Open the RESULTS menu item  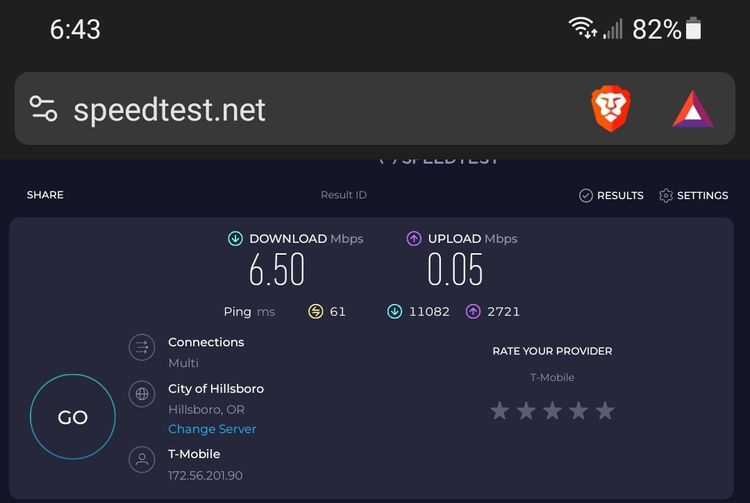[611, 196]
